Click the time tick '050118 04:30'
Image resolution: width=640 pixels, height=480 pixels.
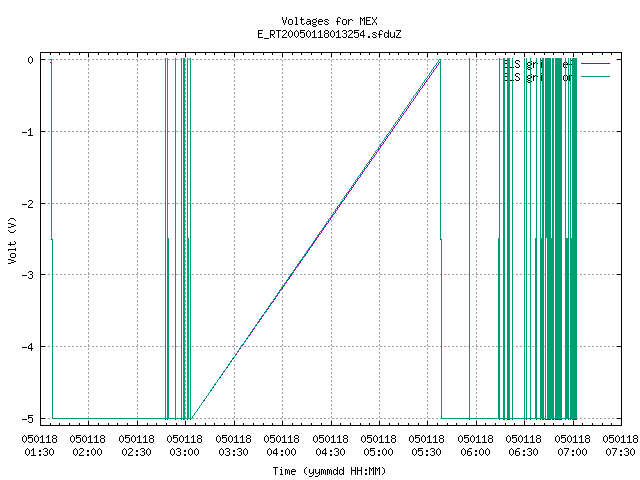click(330, 446)
